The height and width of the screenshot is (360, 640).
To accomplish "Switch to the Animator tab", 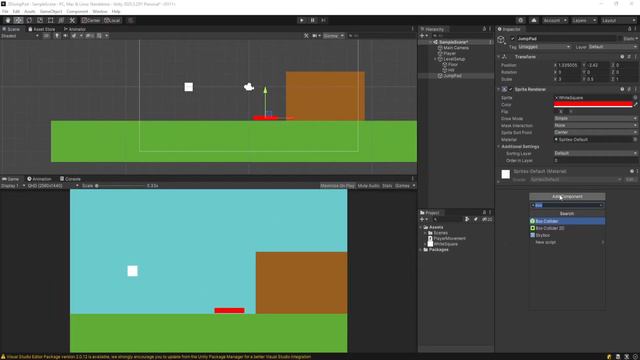I will pos(75,29).
